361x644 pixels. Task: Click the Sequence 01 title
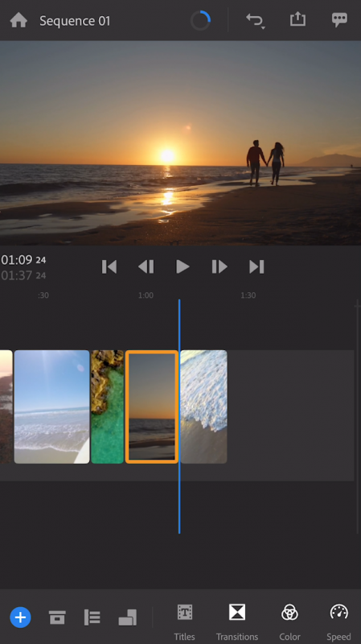point(75,21)
